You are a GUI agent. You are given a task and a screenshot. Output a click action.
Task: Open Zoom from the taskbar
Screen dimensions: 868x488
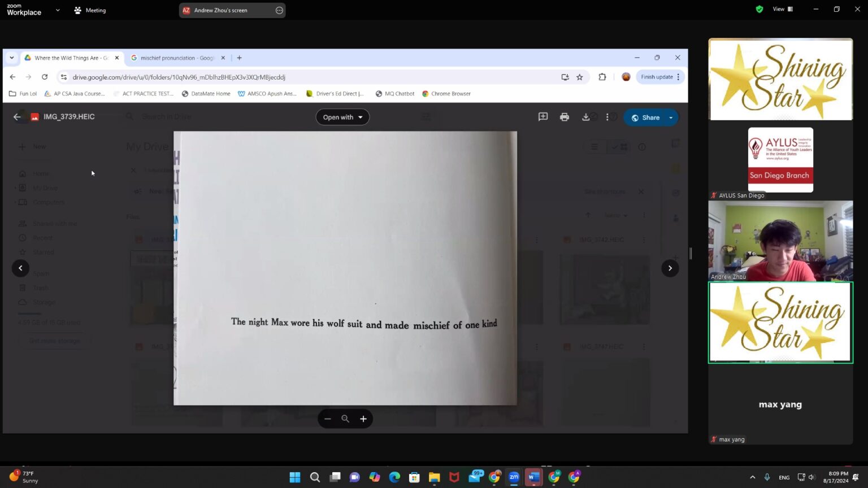(514, 477)
